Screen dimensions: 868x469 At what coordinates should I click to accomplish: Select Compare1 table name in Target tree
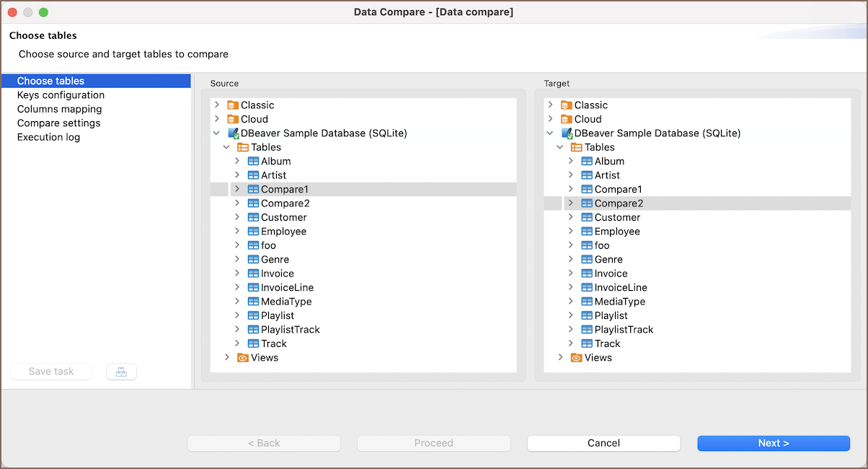tap(619, 189)
